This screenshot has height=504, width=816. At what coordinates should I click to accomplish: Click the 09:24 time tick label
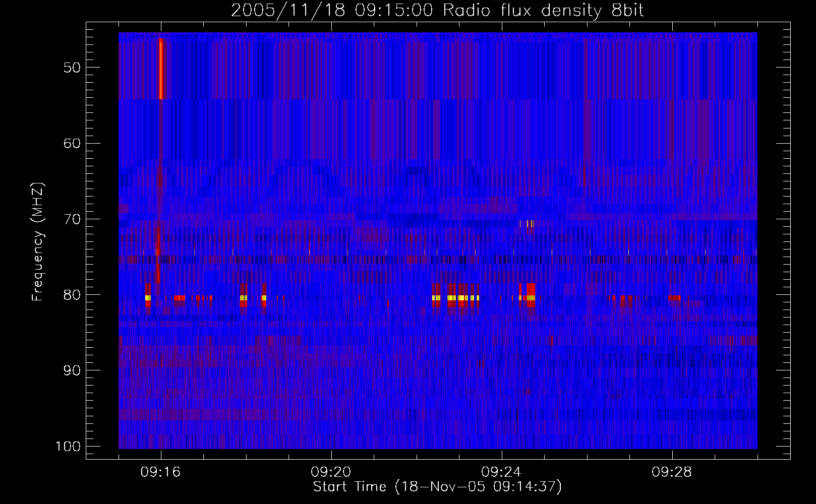point(502,472)
